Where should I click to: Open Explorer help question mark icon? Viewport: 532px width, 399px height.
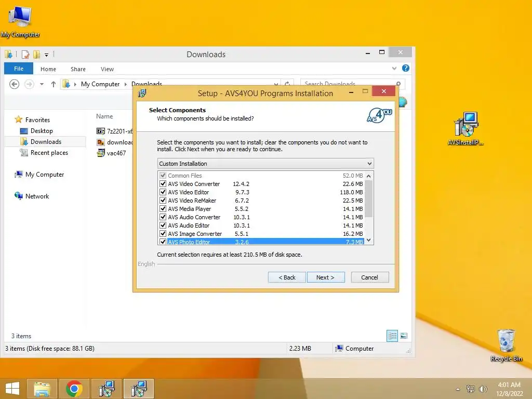405,68
